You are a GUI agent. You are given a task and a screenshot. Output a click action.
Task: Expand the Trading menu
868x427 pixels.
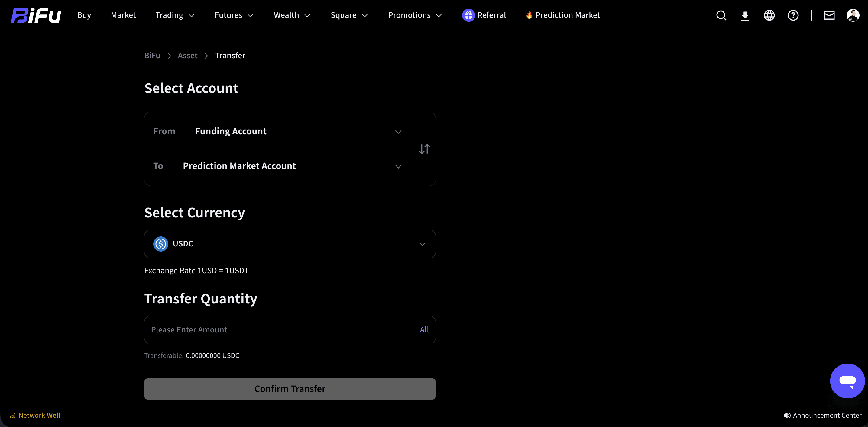point(175,15)
